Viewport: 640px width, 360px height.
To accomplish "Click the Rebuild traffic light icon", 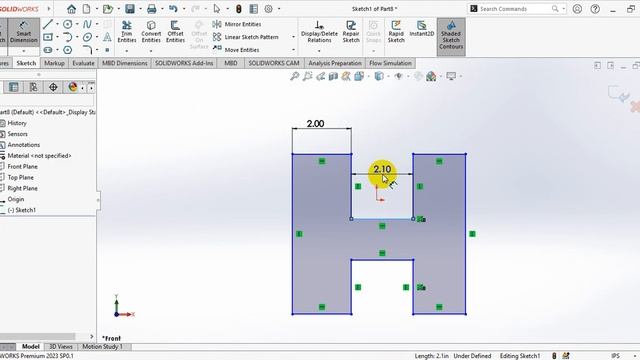I will pyautogui.click(x=239, y=9).
